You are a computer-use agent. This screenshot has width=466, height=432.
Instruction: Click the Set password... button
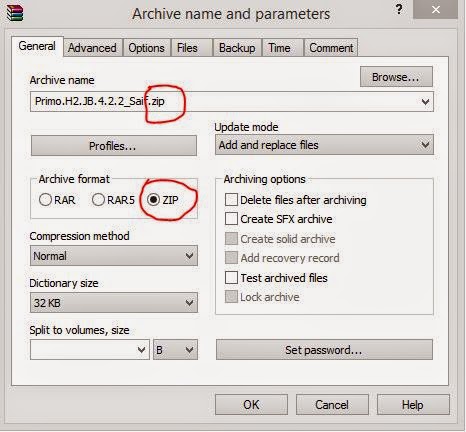point(324,350)
